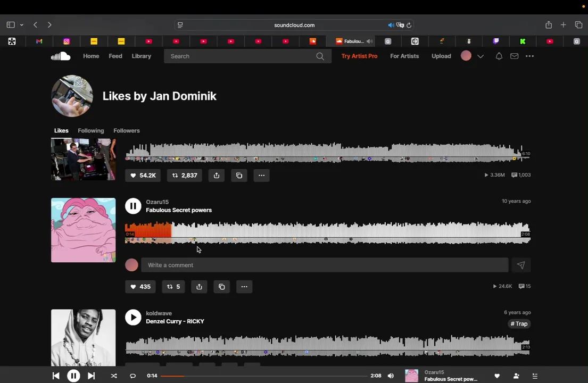Click the search magnifier icon
The image size is (588, 383).
coord(320,56)
